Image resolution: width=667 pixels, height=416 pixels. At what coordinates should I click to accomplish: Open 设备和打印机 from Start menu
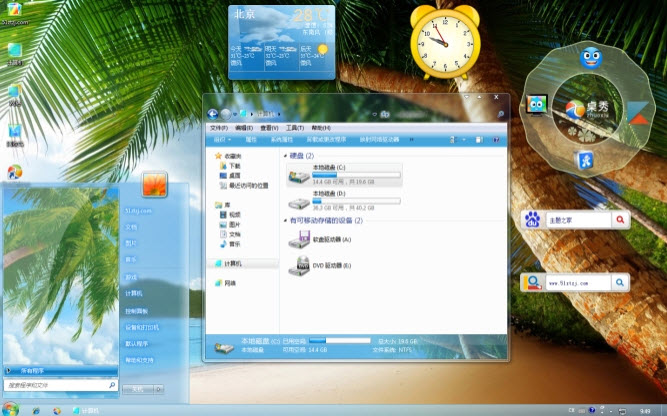point(142,328)
